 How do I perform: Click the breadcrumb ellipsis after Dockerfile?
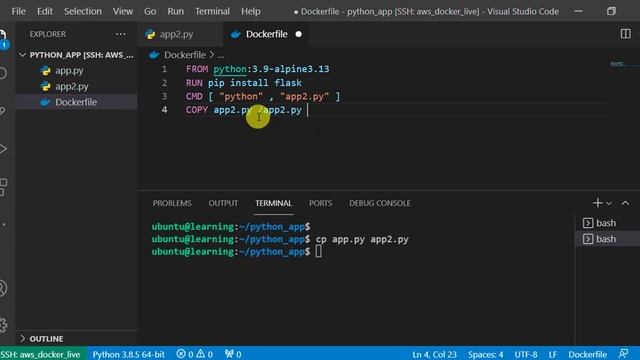(221, 55)
